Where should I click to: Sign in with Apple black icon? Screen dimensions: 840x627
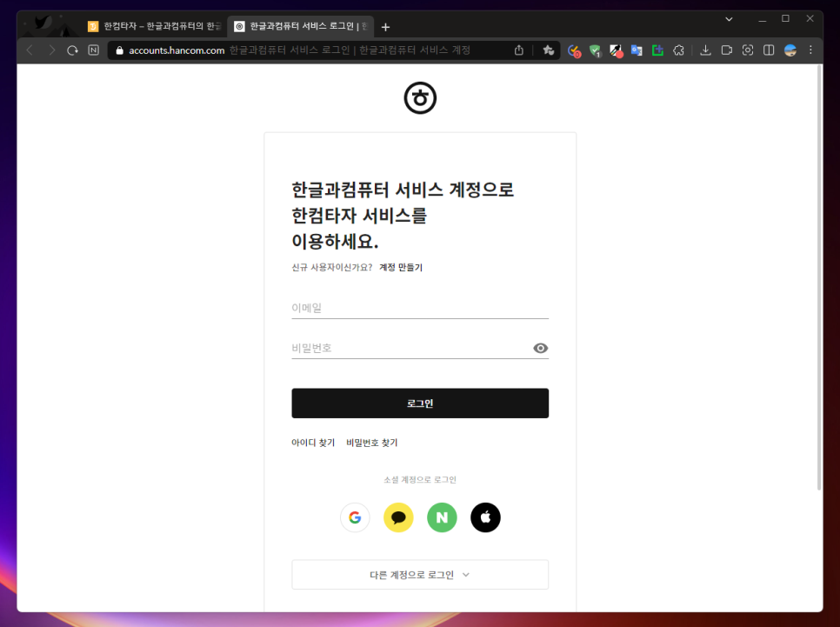(485, 517)
